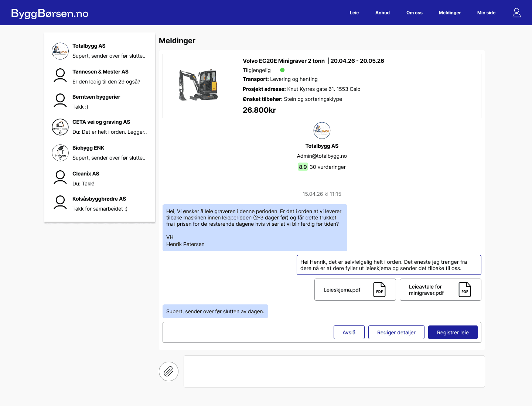Viewport: 532px width, 406px height.
Task: Click the Henrik Petersen message bubble
Action: 255,228
